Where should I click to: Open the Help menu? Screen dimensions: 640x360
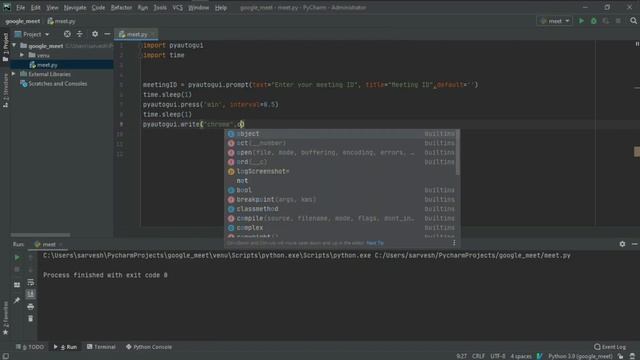pyautogui.click(x=221, y=7)
